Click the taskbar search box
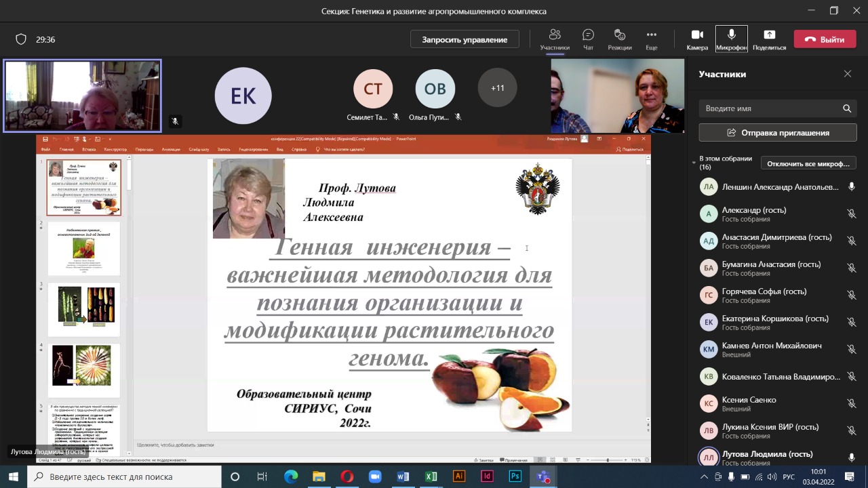This screenshot has width=868, height=488. click(124, 476)
